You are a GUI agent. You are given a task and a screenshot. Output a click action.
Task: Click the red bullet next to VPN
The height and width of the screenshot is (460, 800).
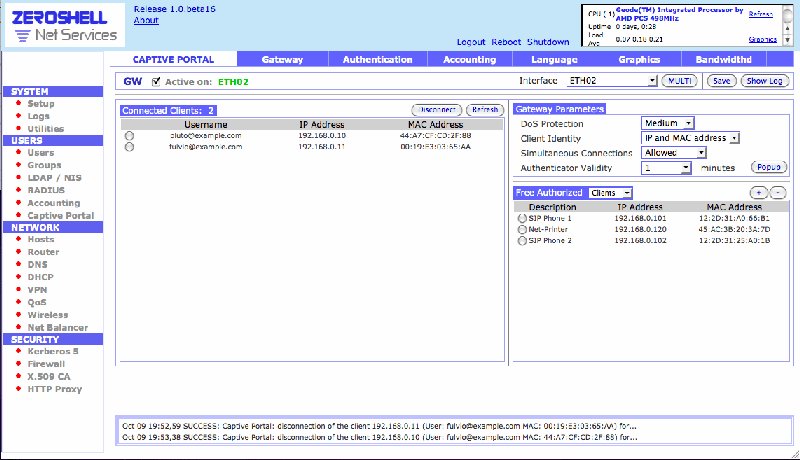(18, 290)
